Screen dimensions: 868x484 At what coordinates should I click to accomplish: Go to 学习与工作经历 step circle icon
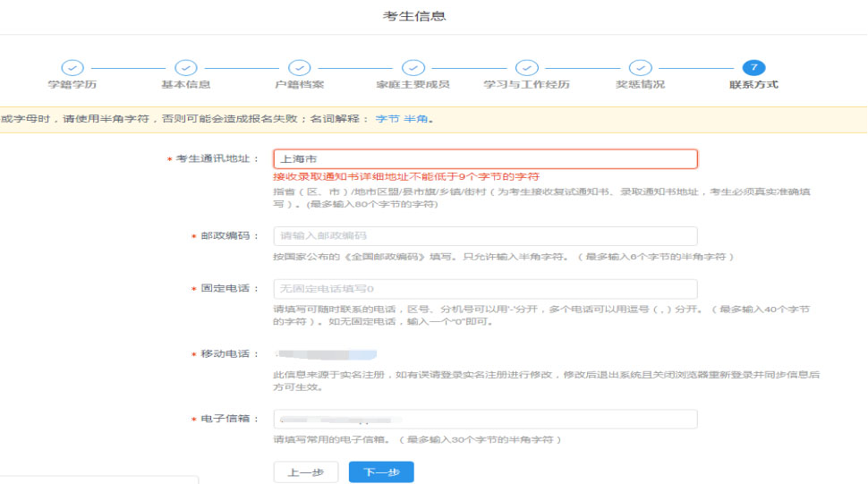coord(527,68)
